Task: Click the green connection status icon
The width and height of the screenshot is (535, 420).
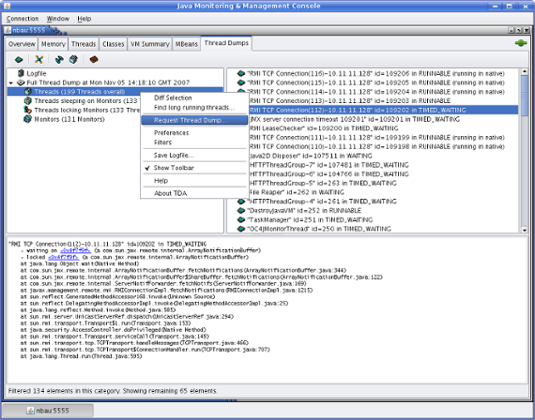Action: [521, 43]
